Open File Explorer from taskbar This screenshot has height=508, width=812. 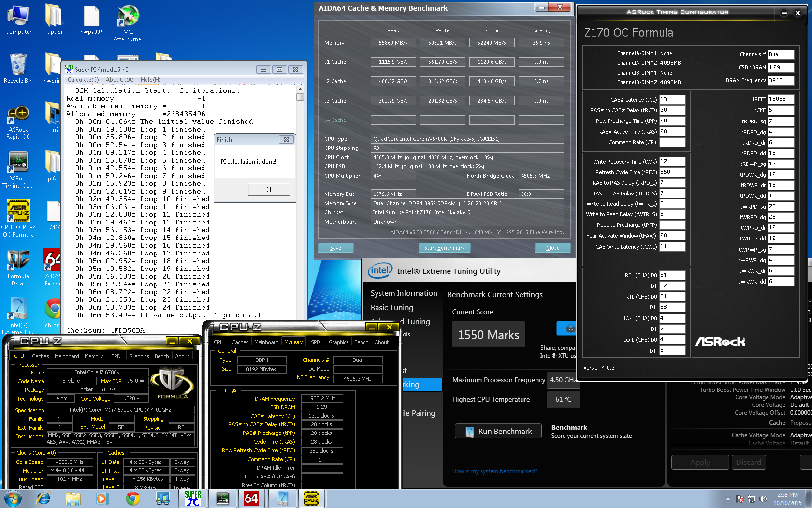click(x=73, y=498)
